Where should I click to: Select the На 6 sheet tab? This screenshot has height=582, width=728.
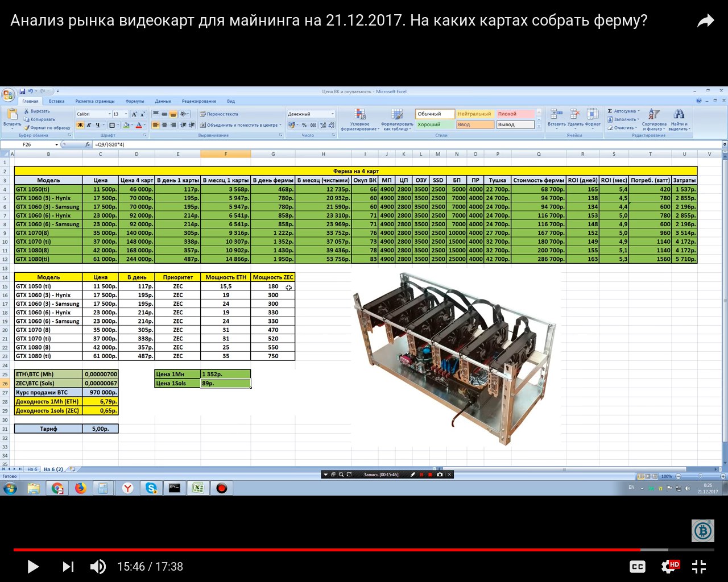[x=32, y=469]
